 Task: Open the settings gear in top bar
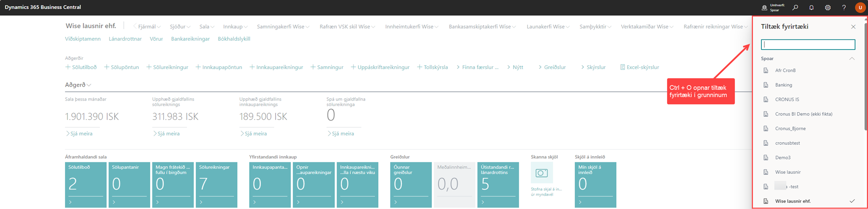[x=828, y=7]
